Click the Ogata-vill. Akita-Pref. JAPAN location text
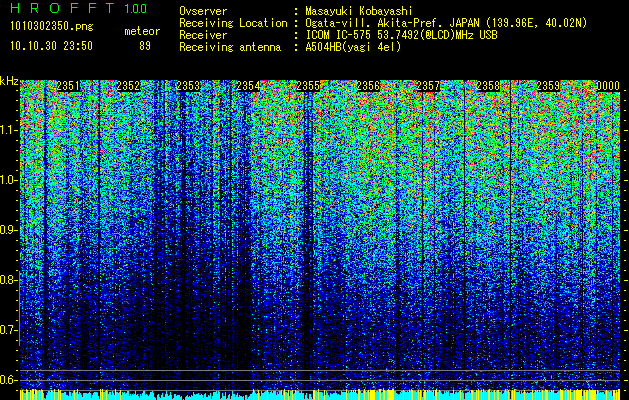 pyautogui.click(x=446, y=23)
